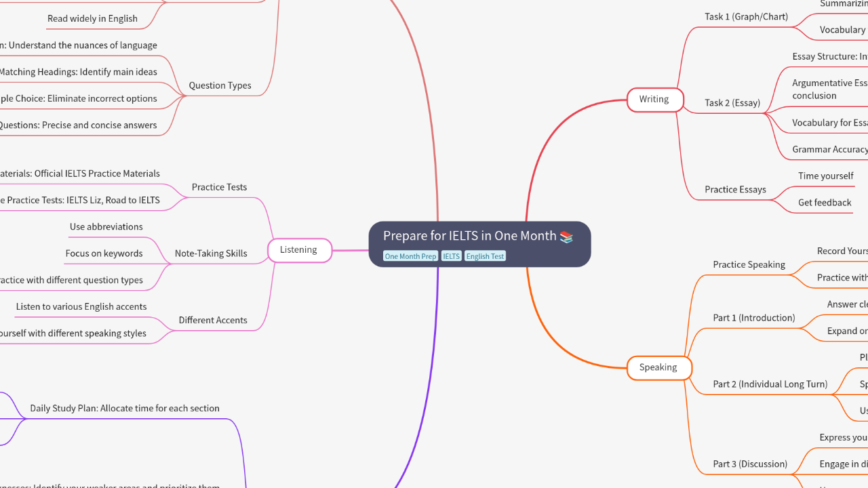The image size is (868, 488).
Task: Click 'ourself with different speaking styles' node
Action: pos(73,333)
